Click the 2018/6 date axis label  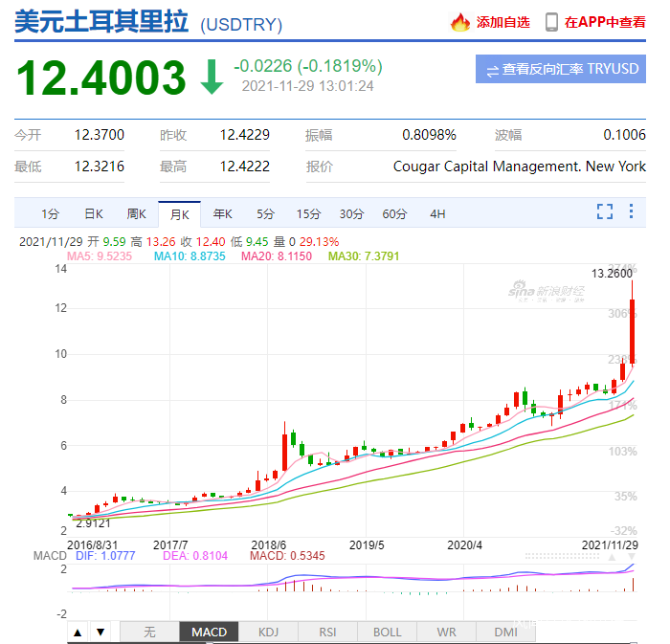[x=268, y=544]
